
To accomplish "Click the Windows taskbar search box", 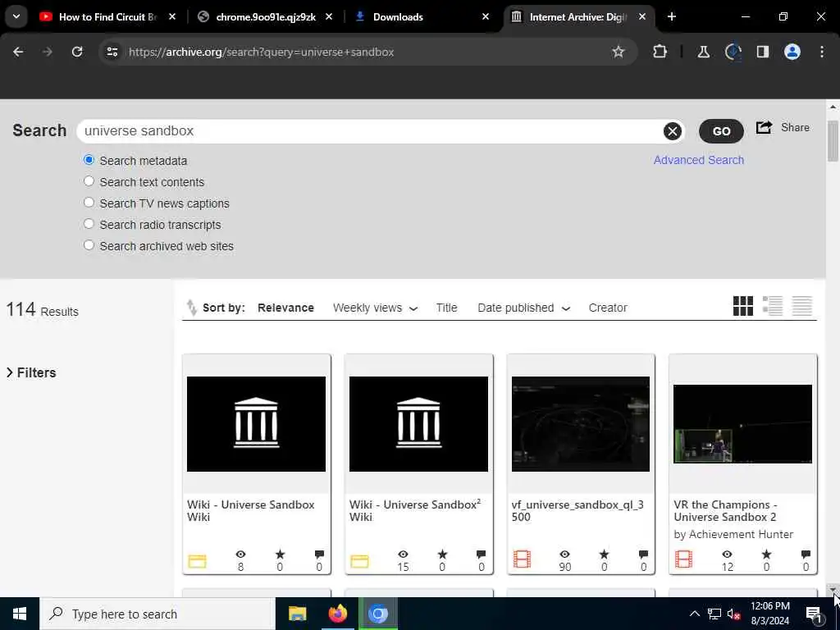I will (x=157, y=614).
